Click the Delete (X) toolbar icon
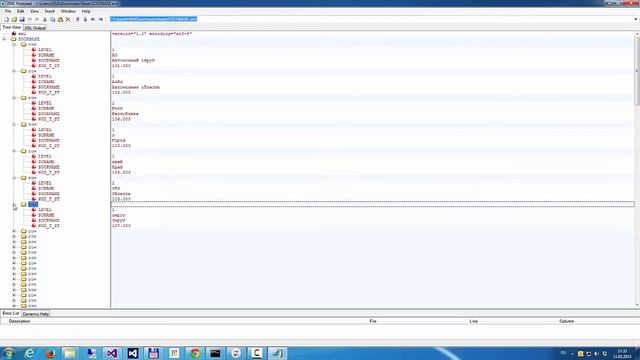The width and height of the screenshot is (640, 360). pos(68,19)
